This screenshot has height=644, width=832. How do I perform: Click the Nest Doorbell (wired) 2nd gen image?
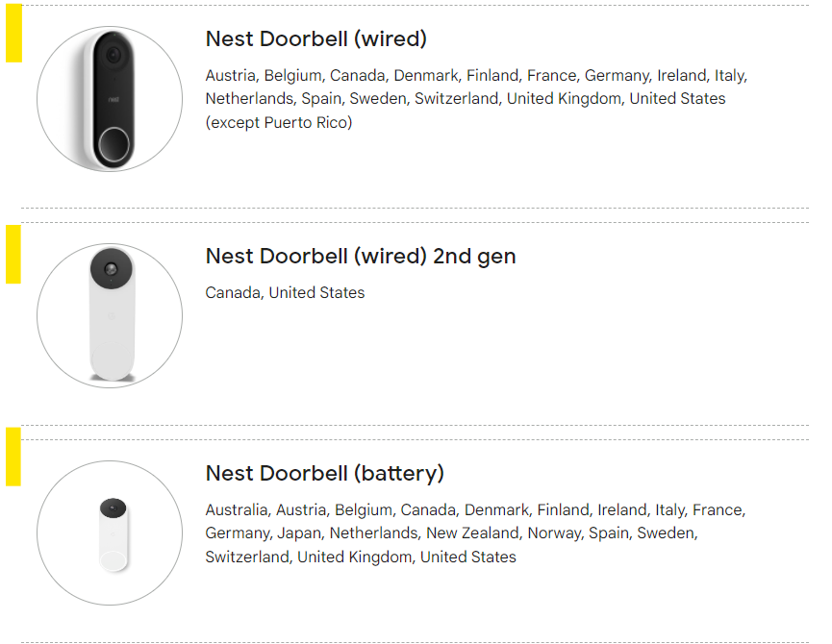[x=110, y=316]
